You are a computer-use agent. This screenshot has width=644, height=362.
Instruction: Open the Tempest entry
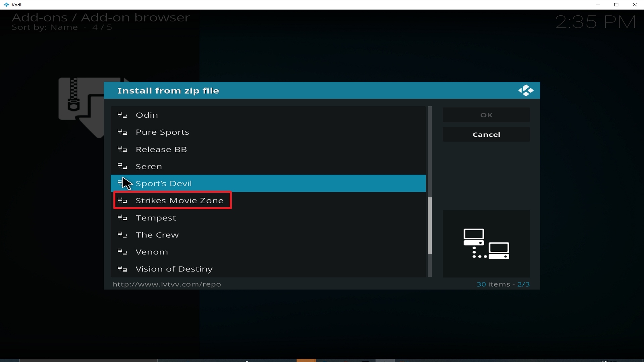click(x=268, y=218)
